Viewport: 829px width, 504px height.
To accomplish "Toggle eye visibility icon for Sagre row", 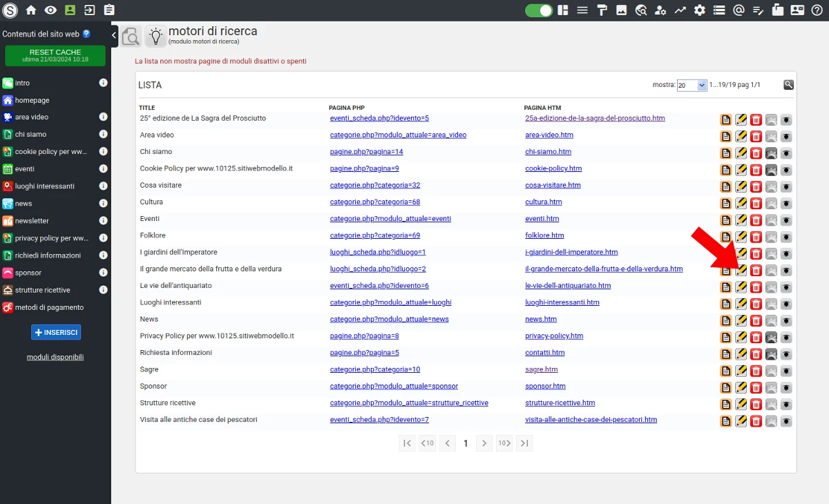I will [x=786, y=371].
